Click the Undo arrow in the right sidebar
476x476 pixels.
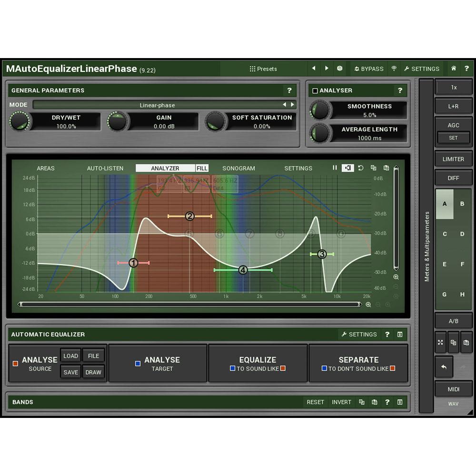pos(444,367)
